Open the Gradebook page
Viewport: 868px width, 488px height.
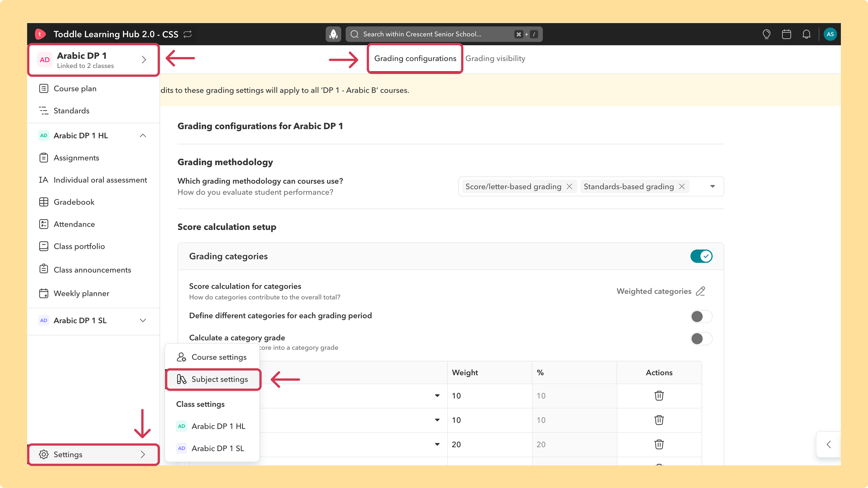[x=93, y=202]
